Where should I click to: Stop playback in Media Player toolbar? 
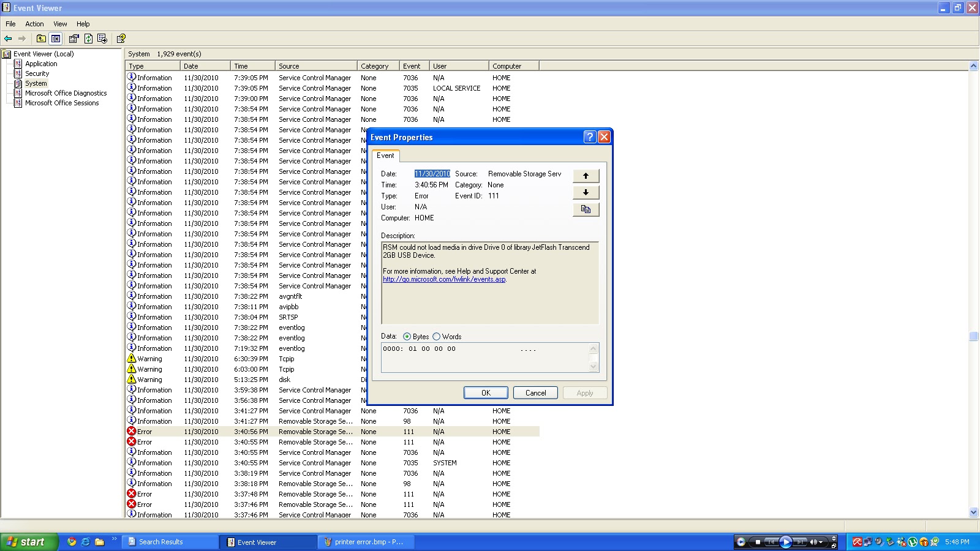point(758,542)
